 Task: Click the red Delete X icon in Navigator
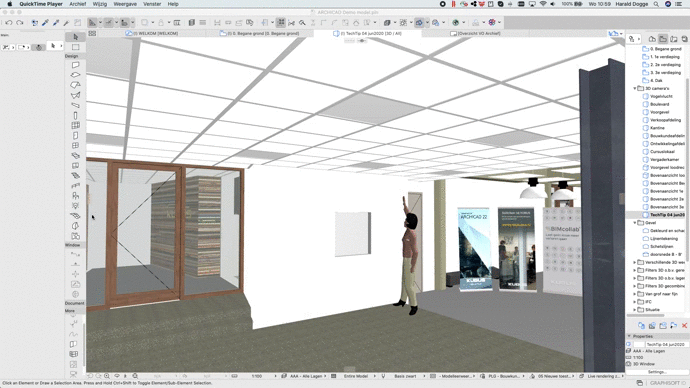click(x=684, y=326)
